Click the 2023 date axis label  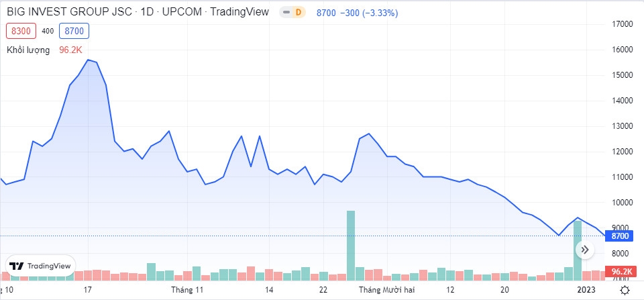[586, 290]
